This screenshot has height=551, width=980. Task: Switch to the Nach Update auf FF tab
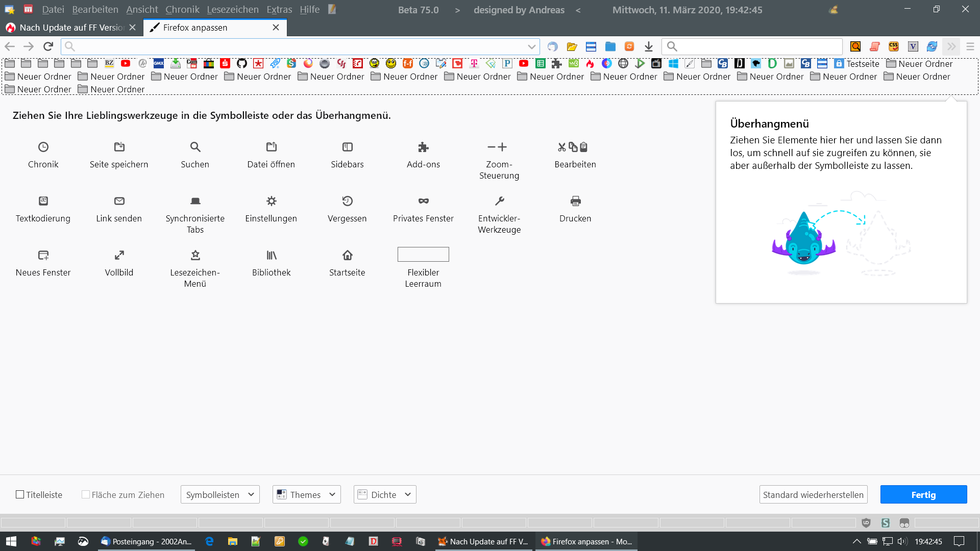click(x=71, y=28)
